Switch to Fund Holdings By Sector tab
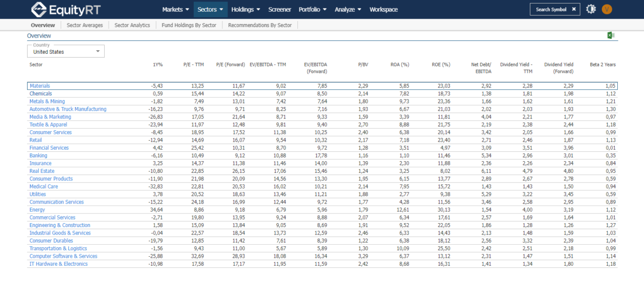This screenshot has height=304, width=644. (x=189, y=25)
